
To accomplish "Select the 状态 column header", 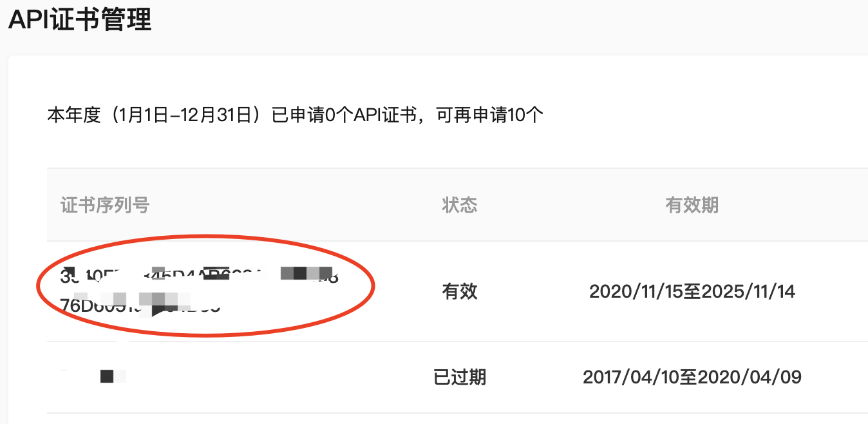I will [460, 204].
